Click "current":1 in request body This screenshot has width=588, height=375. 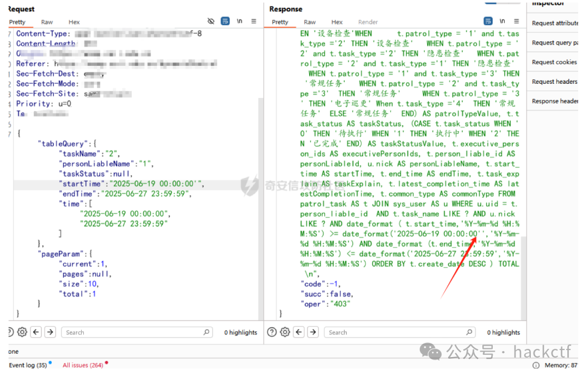(x=83, y=264)
